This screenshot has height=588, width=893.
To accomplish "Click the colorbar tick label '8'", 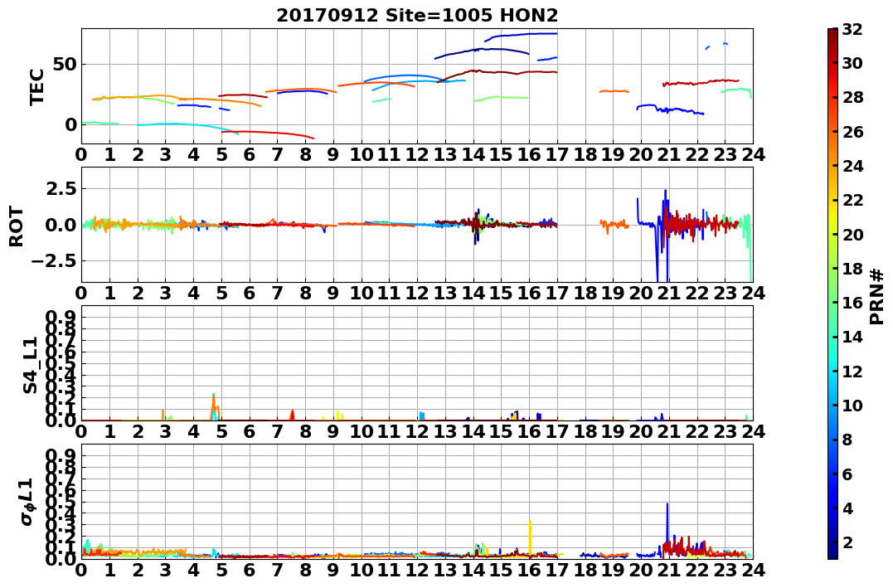I will (847, 440).
